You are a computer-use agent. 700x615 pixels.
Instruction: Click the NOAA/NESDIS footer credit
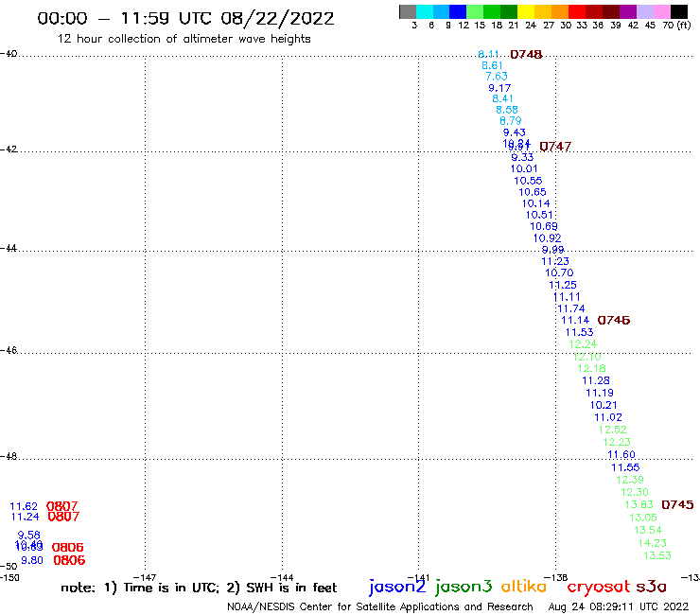(380, 607)
